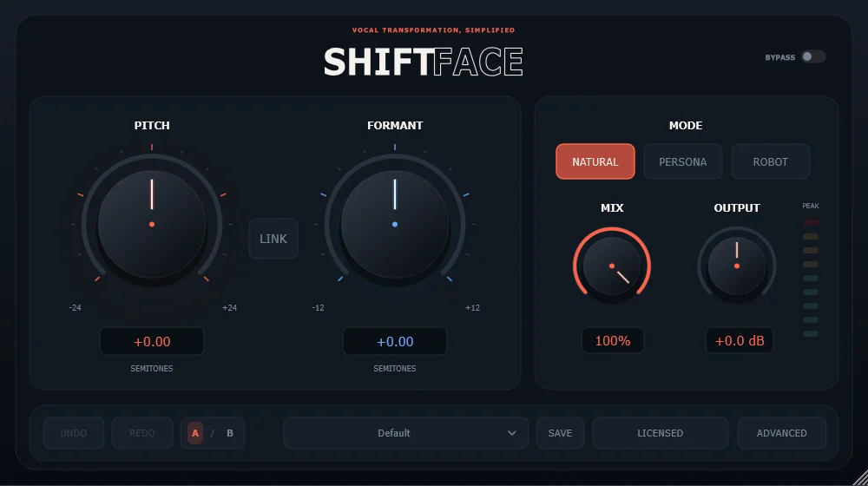
Task: Toggle the Bypass switch
Action: pos(813,57)
